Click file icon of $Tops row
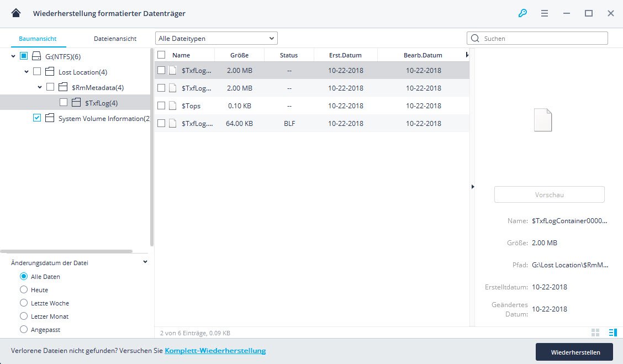 coord(172,105)
